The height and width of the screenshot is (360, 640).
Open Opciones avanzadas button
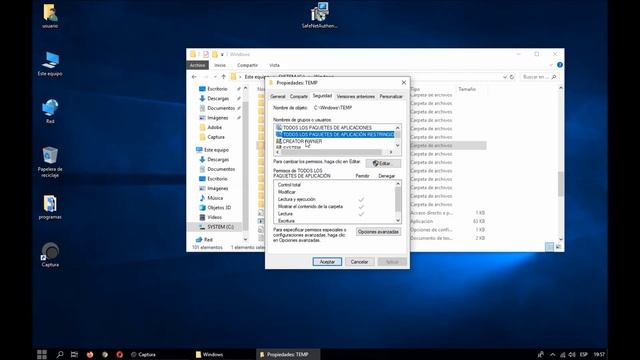point(378,232)
